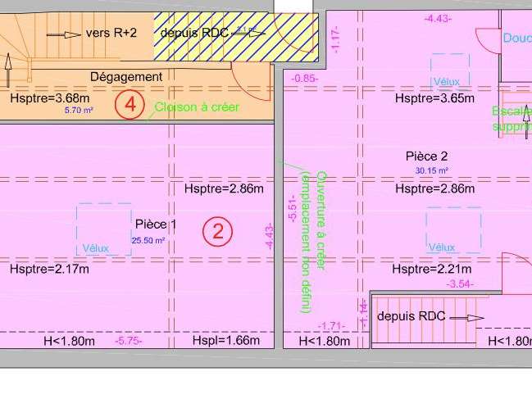
Task: Click "Hsptre=2.86m" annotation below Pièce 2 label
Action: [x=435, y=188]
